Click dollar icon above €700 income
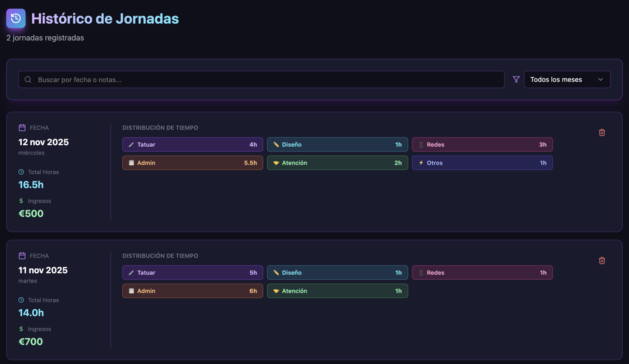This screenshot has height=364, width=629. click(21, 329)
